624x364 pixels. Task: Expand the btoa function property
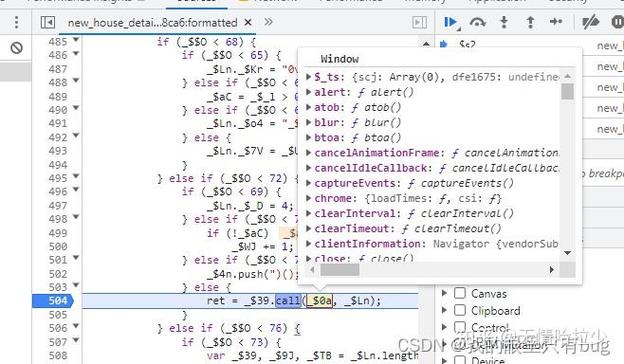308,137
